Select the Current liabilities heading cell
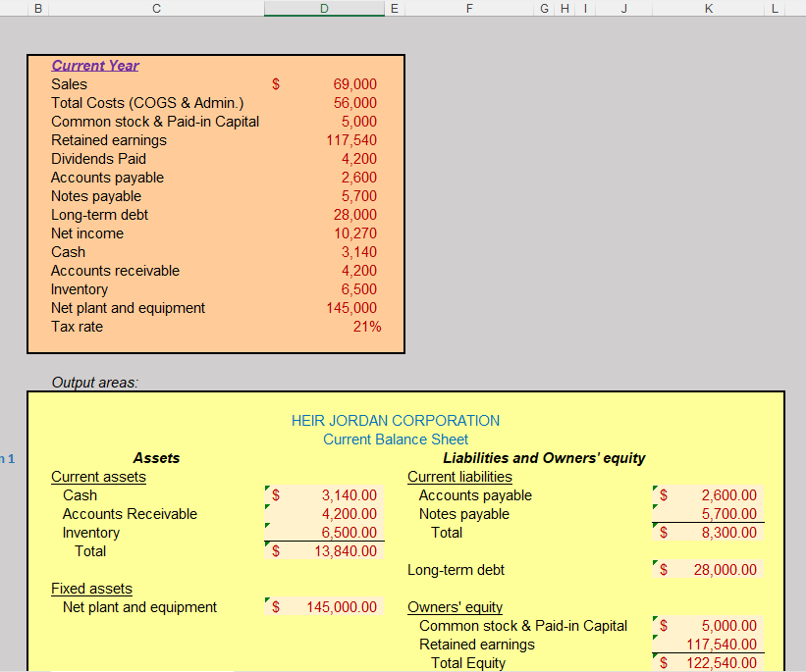The image size is (806, 672). pyautogui.click(x=459, y=476)
